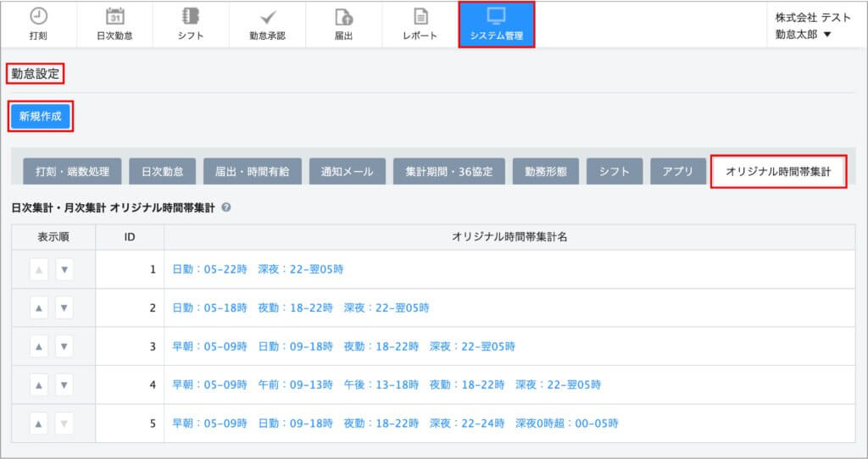Open the link 日勤：05–22時 深夜：22–翌05時

click(x=258, y=269)
